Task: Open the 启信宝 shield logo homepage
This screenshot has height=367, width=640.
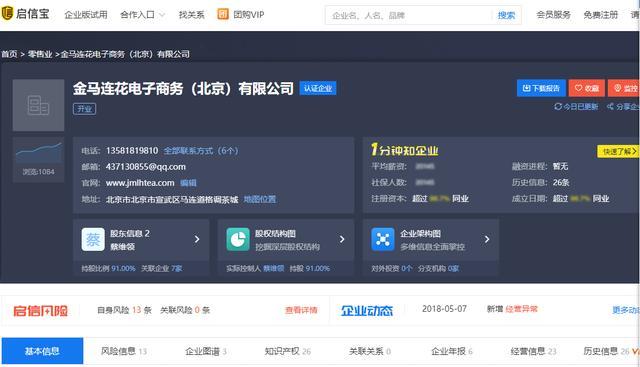Action: pos(7,13)
